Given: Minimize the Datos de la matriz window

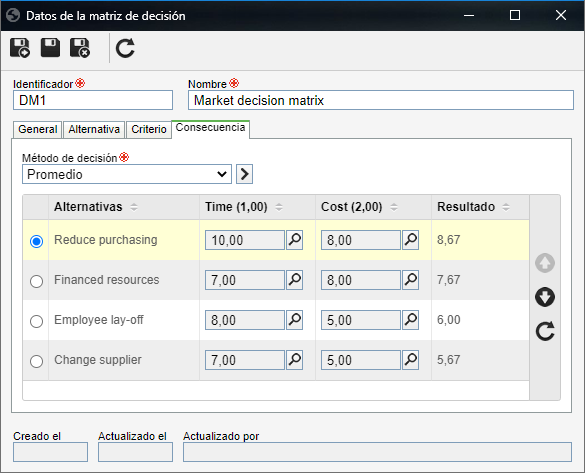Looking at the screenshot, I should pyautogui.click(x=469, y=15).
